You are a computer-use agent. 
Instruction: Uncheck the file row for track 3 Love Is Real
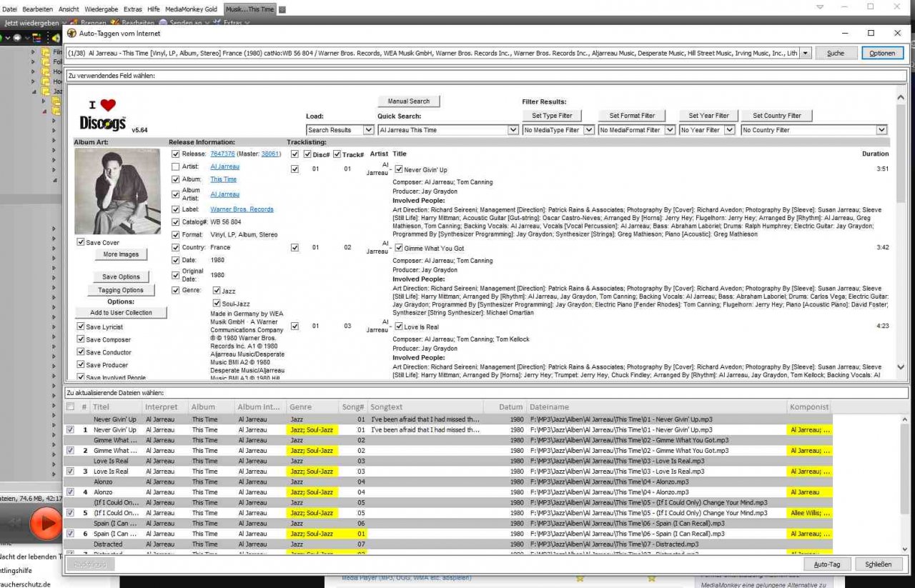[x=70, y=472]
